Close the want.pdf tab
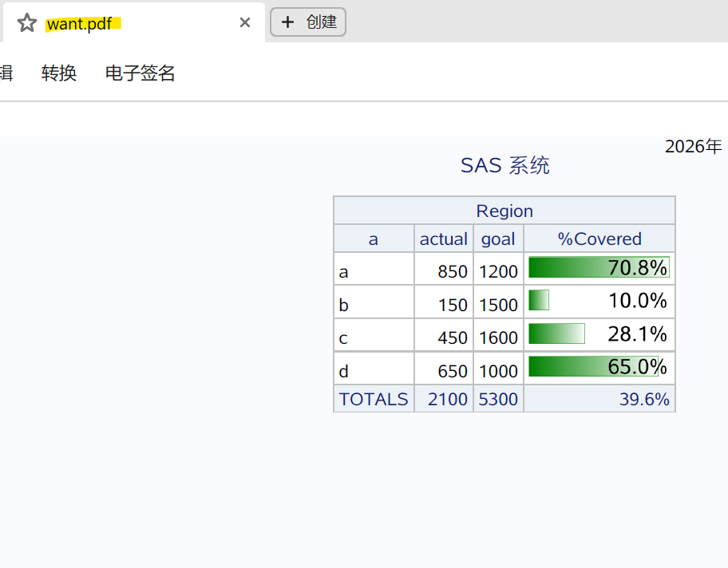Screen dimensions: 728x568 click(x=245, y=22)
